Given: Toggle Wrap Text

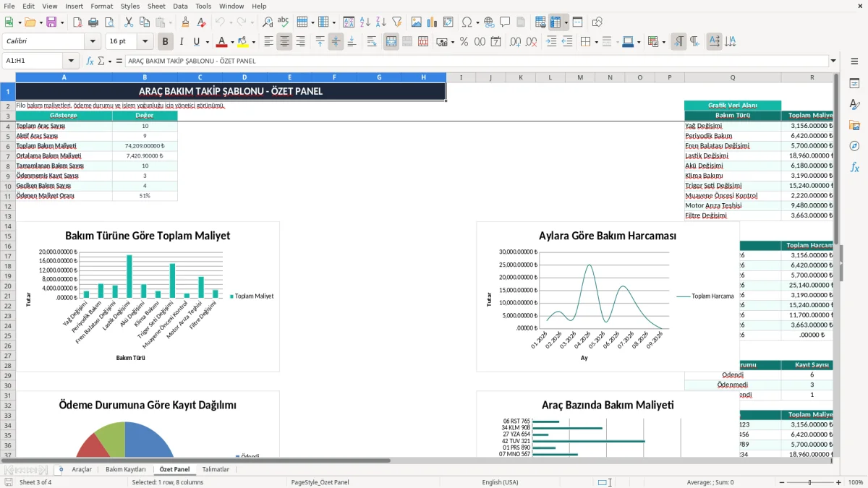Looking at the screenshot, I should [371, 42].
